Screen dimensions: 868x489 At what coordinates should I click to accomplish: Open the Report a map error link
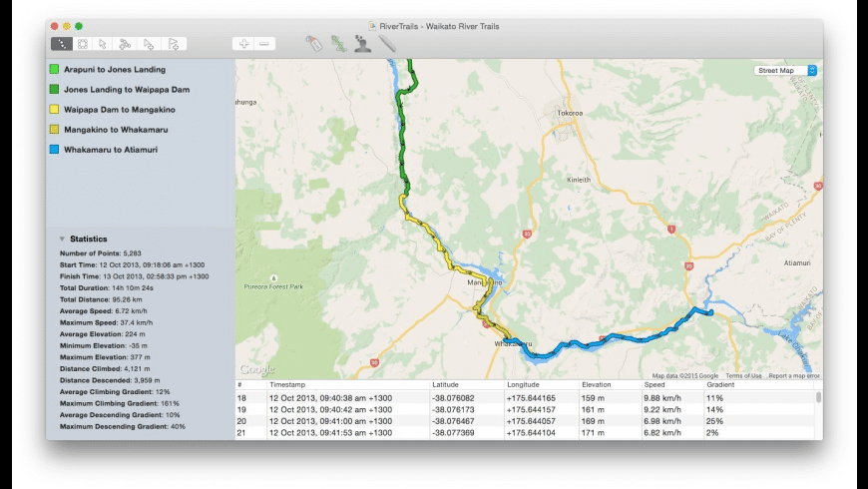(794, 375)
